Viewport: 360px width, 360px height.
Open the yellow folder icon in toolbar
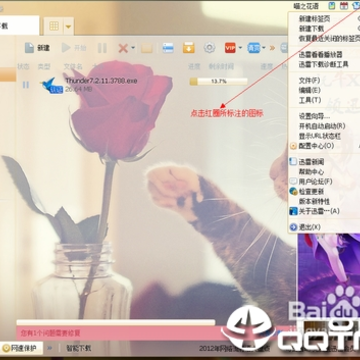coord(147,48)
